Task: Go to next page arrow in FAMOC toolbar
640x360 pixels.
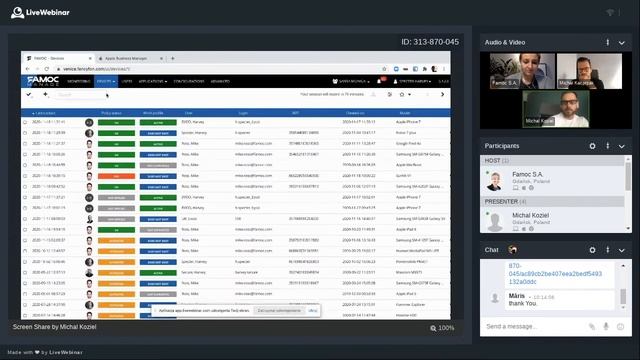Action: [x=442, y=94]
